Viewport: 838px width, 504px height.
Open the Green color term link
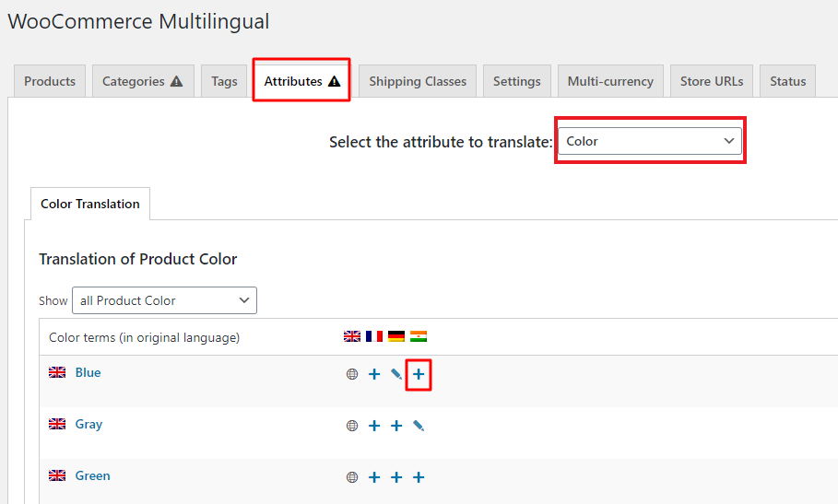92,475
